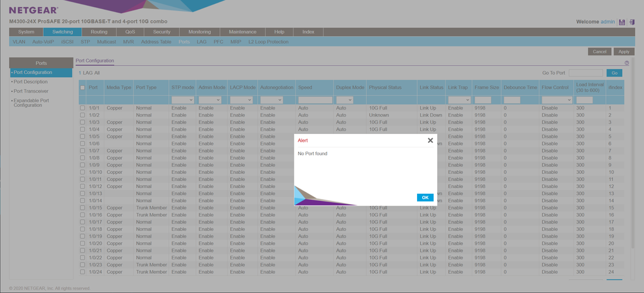This screenshot has height=293, width=644.
Task: Click the Go To Port input field
Action: [x=586, y=73]
